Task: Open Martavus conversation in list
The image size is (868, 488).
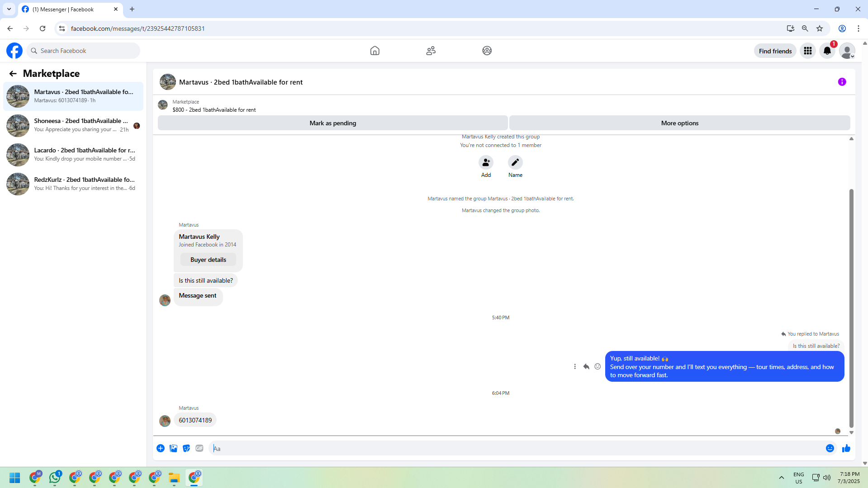Action: pos(73,96)
